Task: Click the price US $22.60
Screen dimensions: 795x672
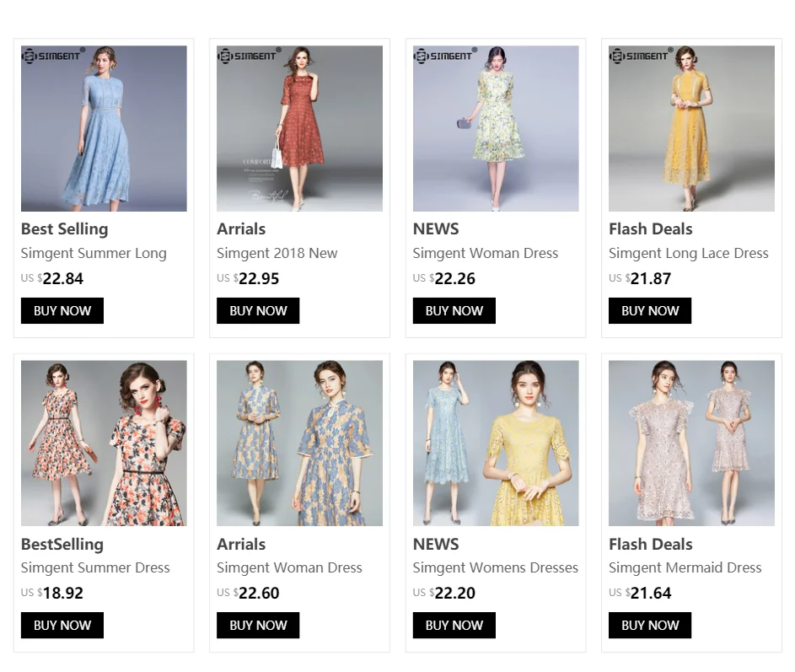Action: 248,593
